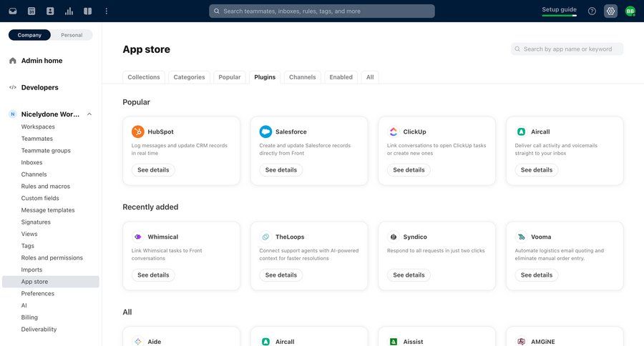
Task: See details for Salesforce
Action: (x=281, y=170)
